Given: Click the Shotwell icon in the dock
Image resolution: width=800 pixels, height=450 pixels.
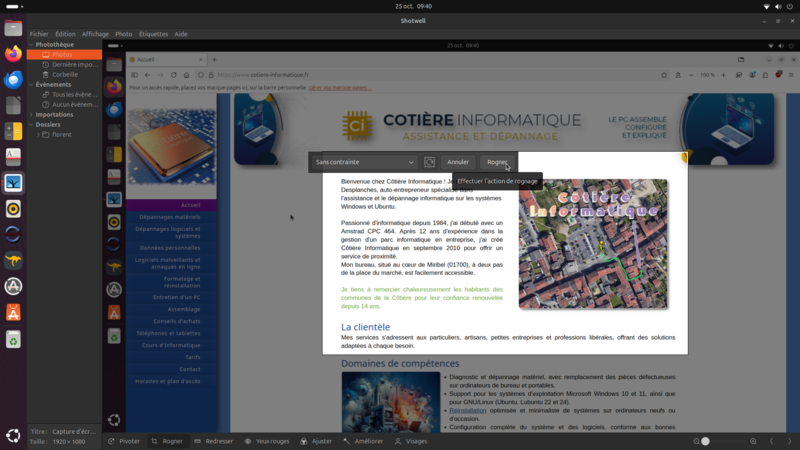Looking at the screenshot, I should pos(13,183).
